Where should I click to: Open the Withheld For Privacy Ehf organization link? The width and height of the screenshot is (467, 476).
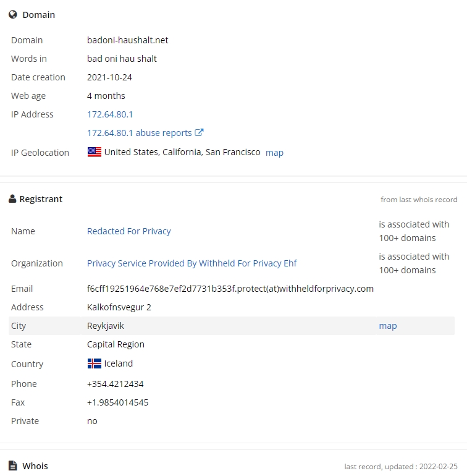pyautogui.click(x=191, y=263)
